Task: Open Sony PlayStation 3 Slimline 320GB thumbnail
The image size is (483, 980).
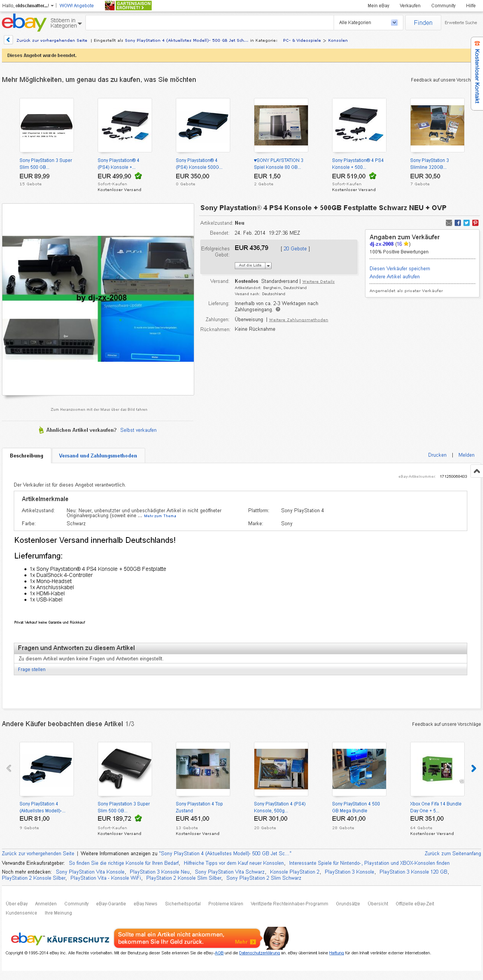Action: (437, 125)
